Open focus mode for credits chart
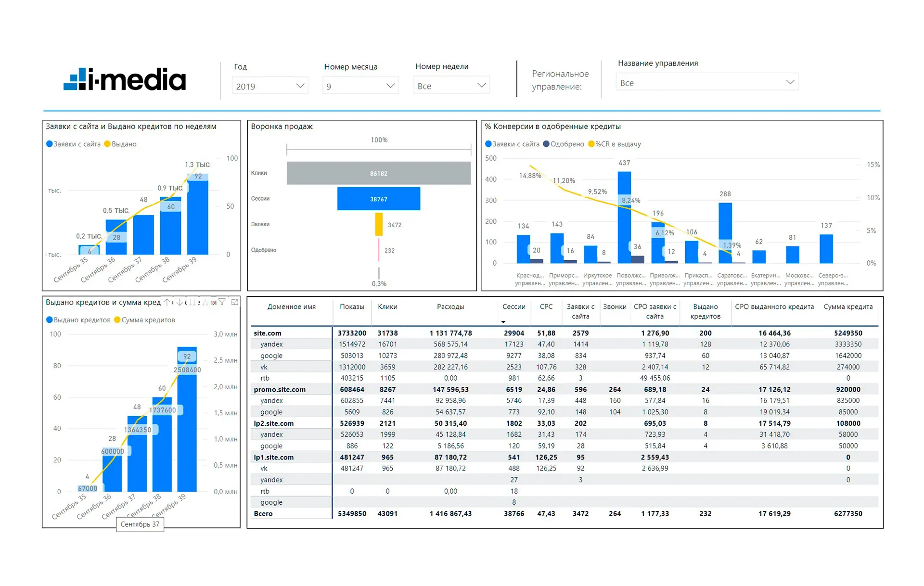Viewport: 924px width, 586px height. 234,302
